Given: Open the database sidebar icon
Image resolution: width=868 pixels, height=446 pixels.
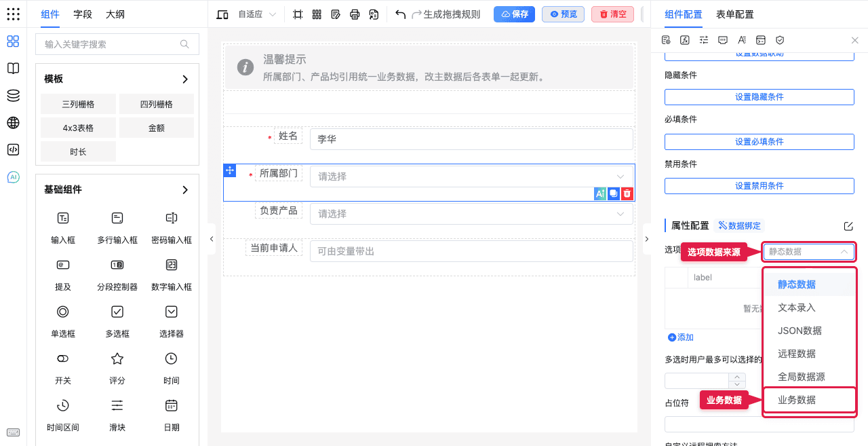Looking at the screenshot, I should coord(13,96).
